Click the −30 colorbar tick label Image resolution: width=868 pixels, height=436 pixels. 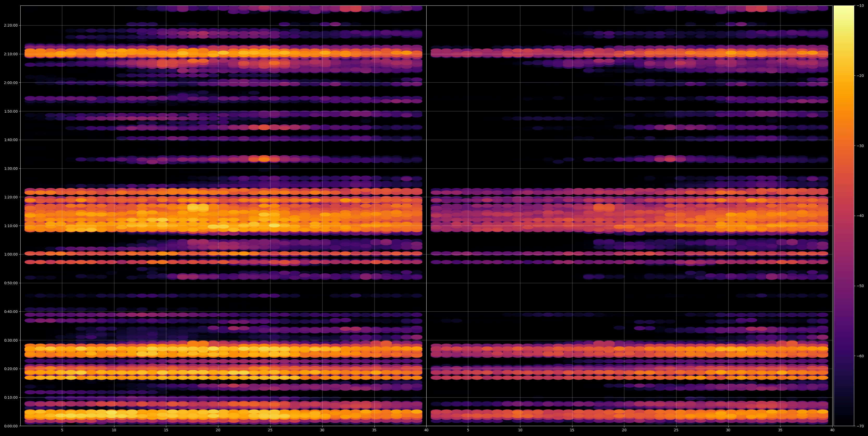coord(860,146)
